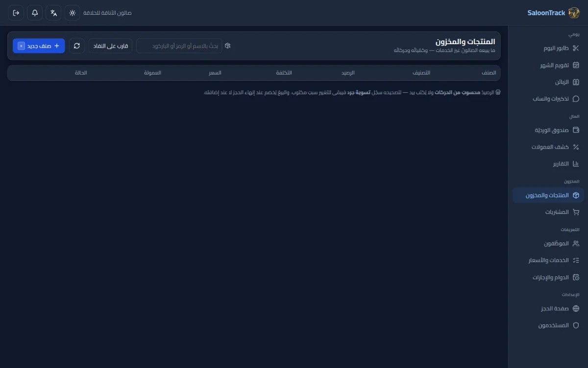Open the notifications bell
The width and height of the screenshot is (588, 368).
35,13
